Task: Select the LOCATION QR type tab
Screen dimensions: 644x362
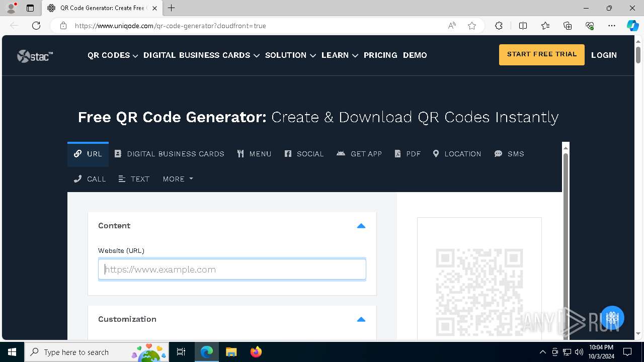Action: pyautogui.click(x=457, y=154)
